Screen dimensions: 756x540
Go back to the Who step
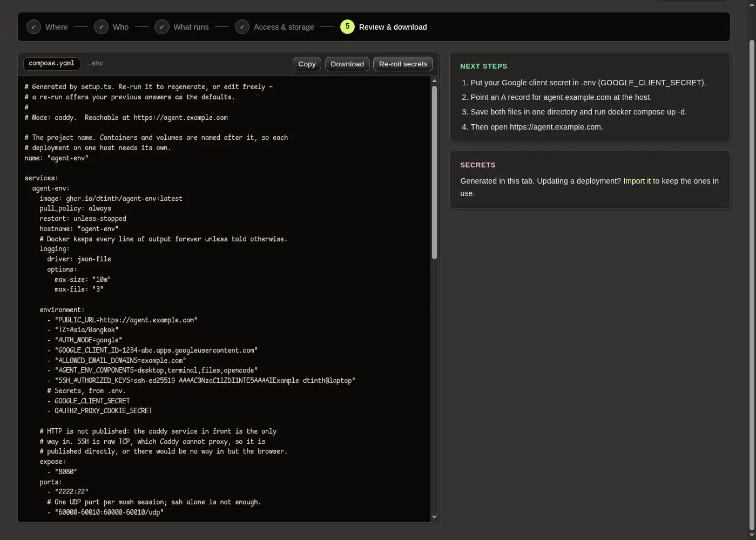[x=111, y=27]
